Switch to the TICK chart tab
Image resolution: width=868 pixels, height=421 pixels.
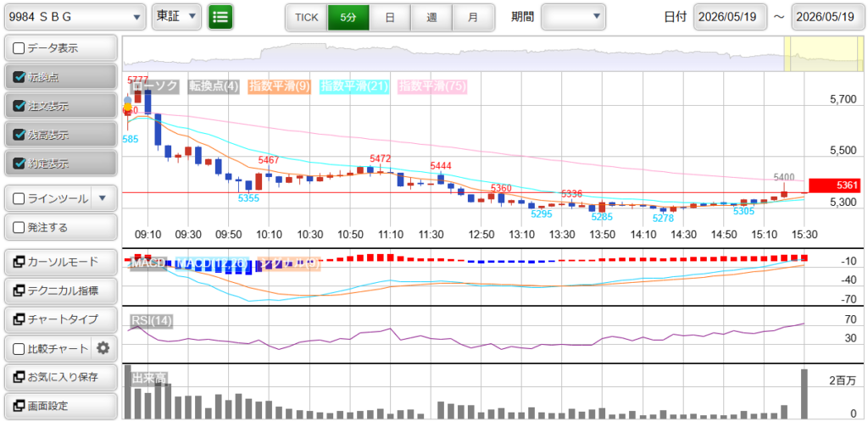click(x=307, y=17)
